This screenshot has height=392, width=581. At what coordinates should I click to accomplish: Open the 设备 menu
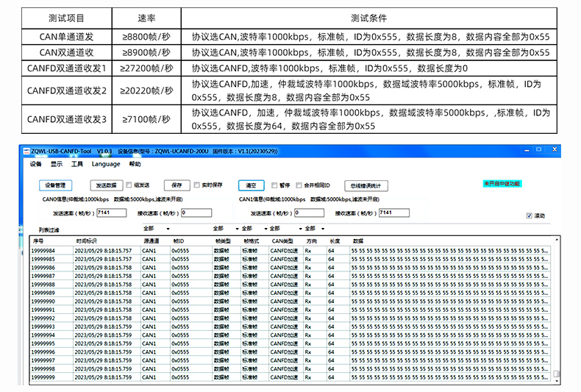click(36, 164)
